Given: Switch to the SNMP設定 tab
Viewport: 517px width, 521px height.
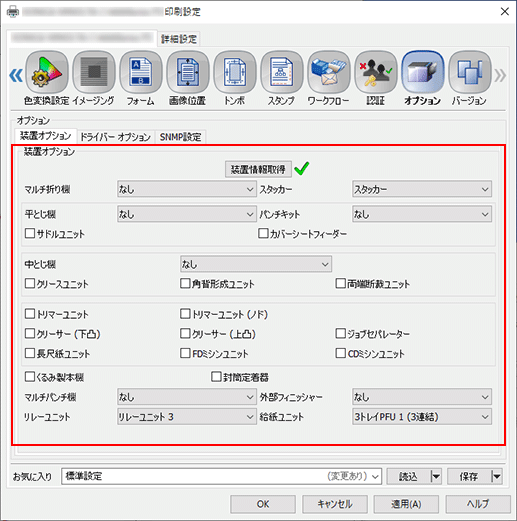Looking at the screenshot, I should [x=180, y=137].
